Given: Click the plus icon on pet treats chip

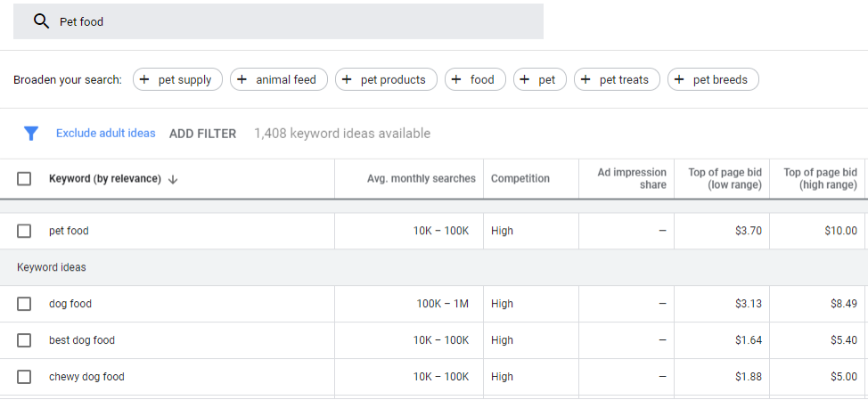Looking at the screenshot, I should [x=586, y=80].
